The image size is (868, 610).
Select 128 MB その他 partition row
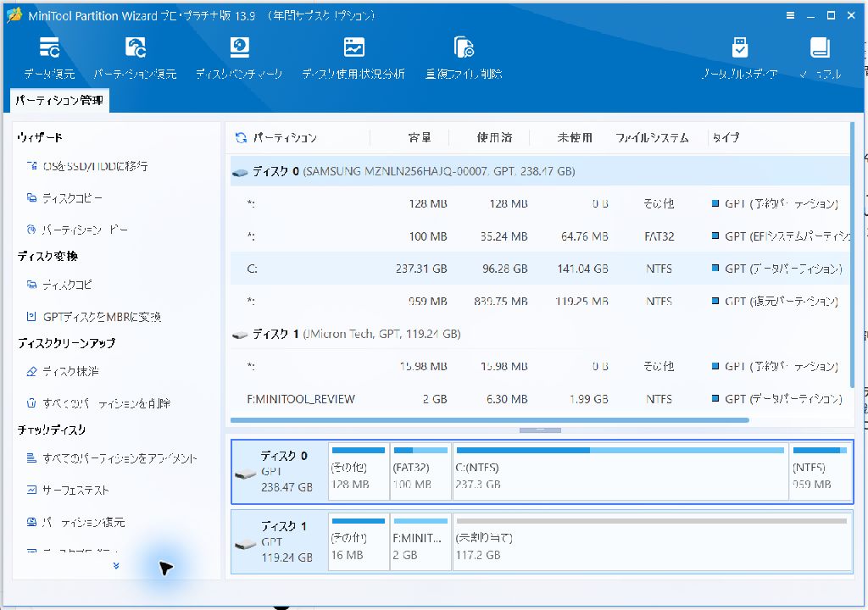point(540,204)
